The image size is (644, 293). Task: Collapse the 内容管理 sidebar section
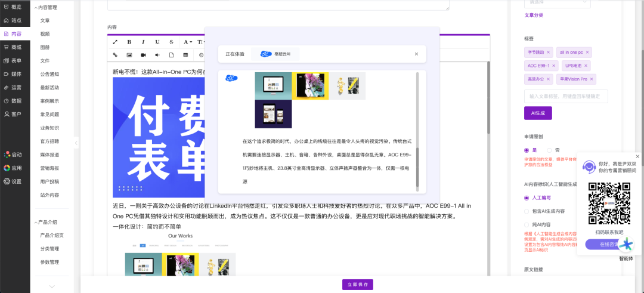tap(35, 8)
